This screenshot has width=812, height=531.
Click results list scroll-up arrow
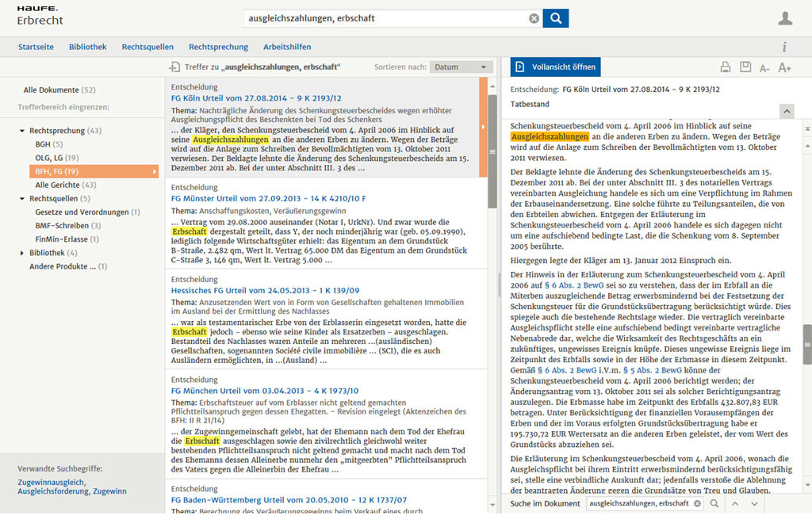point(492,86)
